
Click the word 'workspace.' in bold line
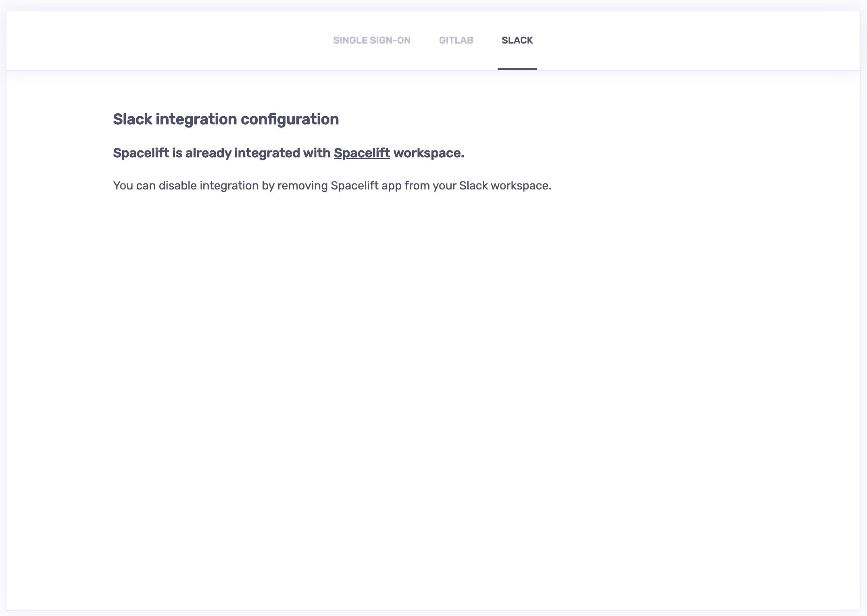point(429,153)
